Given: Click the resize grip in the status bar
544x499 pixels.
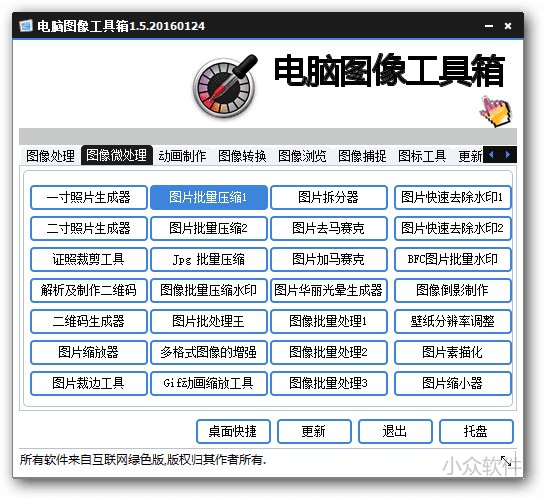Looking at the screenshot, I should [506, 461].
